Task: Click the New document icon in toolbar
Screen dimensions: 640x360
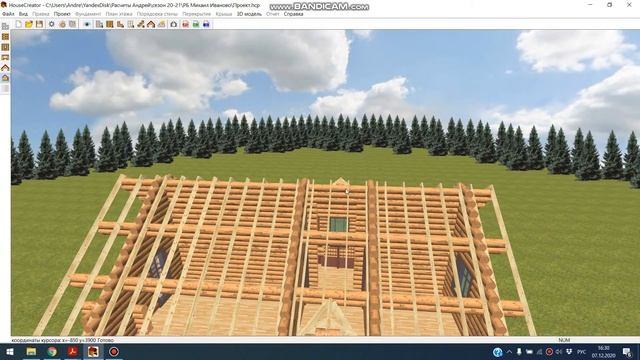Action: click(x=19, y=24)
